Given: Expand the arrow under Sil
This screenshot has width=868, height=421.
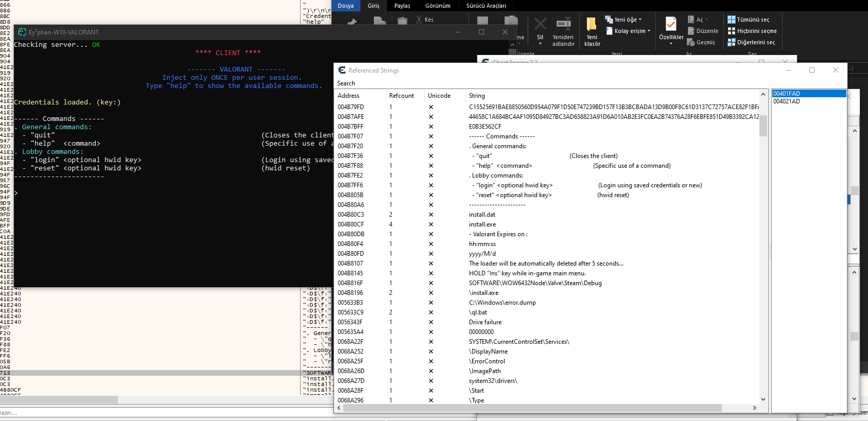Looking at the screenshot, I should point(540,44).
